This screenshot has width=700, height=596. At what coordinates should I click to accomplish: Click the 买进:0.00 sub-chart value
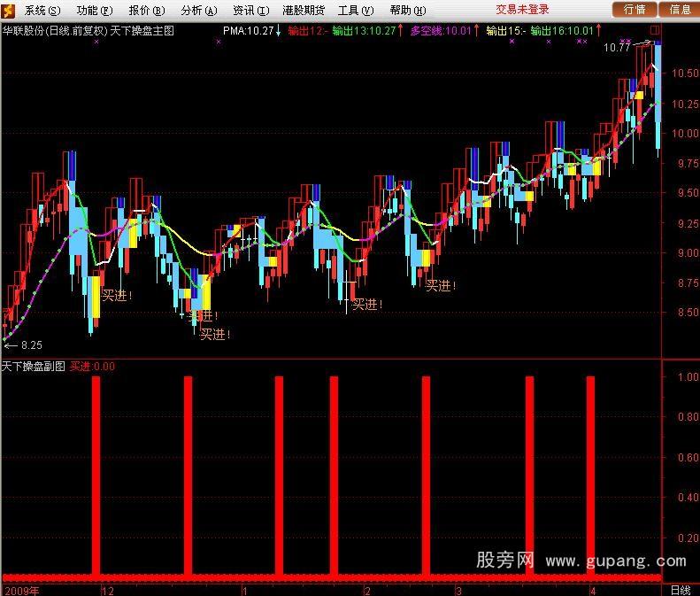pos(92,367)
